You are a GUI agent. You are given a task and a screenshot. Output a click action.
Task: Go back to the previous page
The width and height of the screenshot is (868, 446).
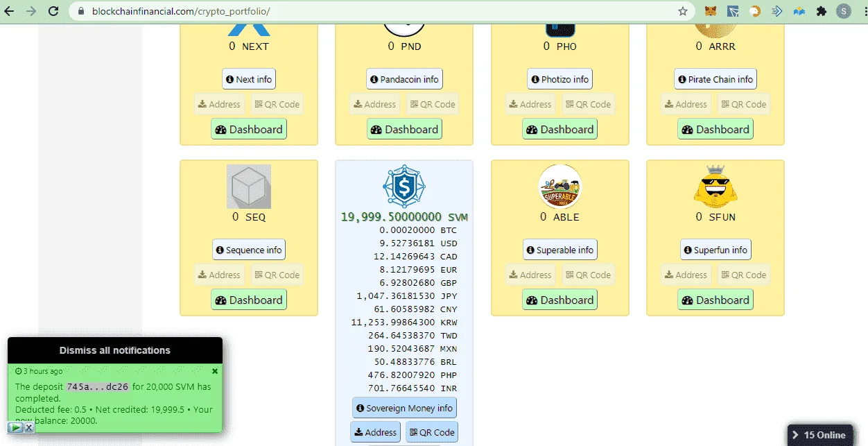click(x=10, y=11)
